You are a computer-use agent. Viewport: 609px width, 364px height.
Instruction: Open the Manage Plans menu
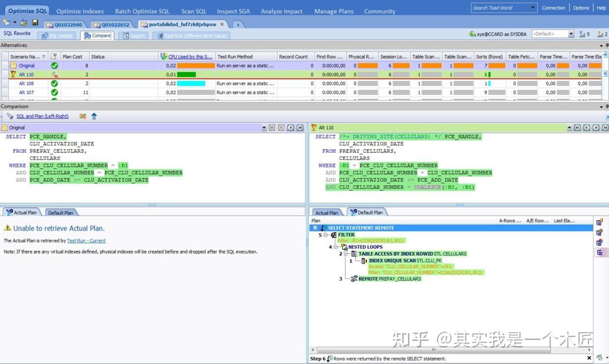click(333, 11)
